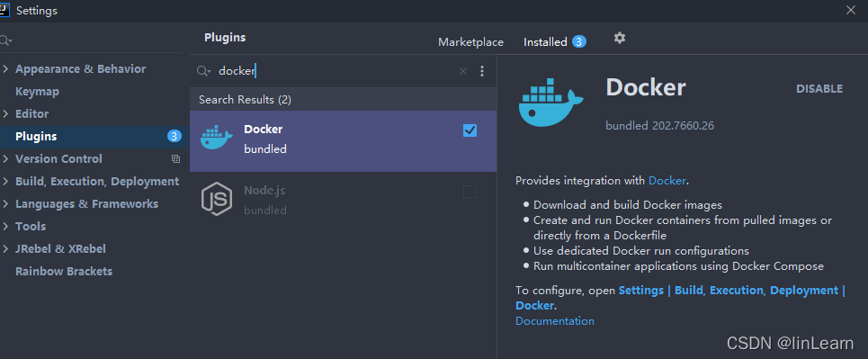Enable the Node.js plugin checkbox

point(470,192)
